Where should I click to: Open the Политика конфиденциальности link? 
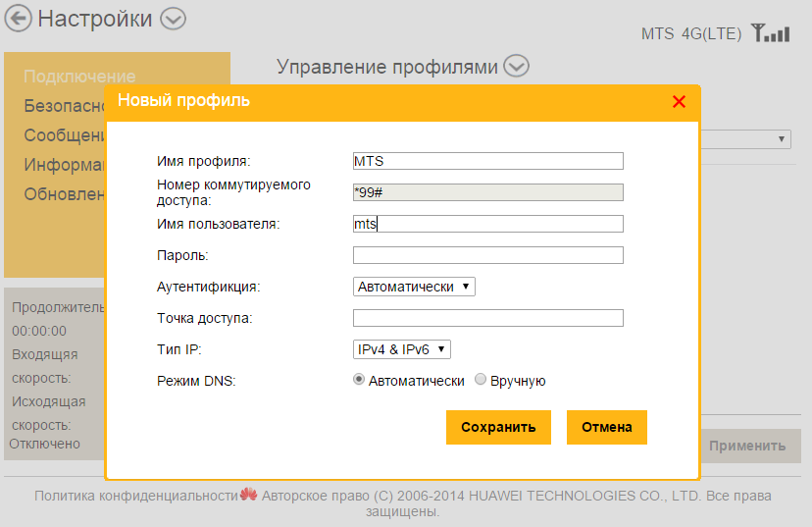coord(136,496)
